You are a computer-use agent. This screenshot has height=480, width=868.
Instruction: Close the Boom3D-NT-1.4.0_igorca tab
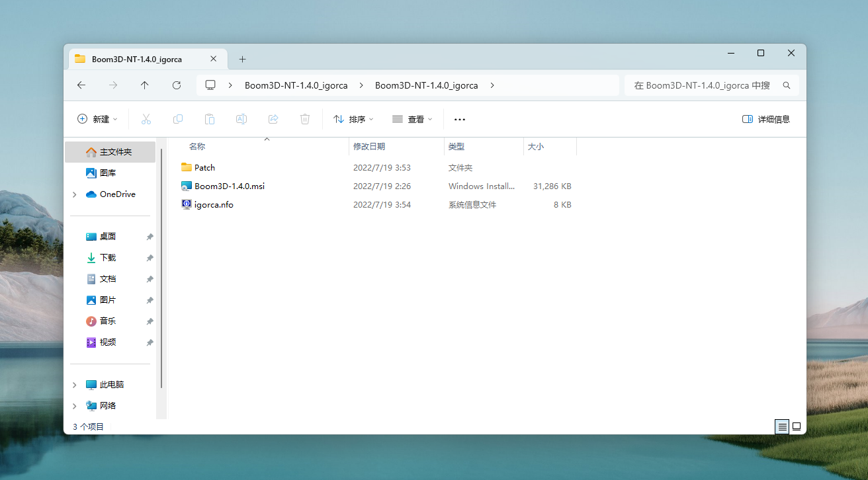pyautogui.click(x=213, y=59)
